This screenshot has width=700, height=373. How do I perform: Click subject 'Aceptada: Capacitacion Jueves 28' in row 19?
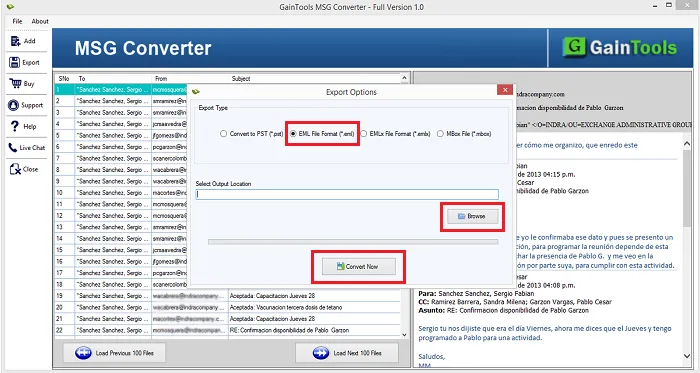(x=272, y=296)
